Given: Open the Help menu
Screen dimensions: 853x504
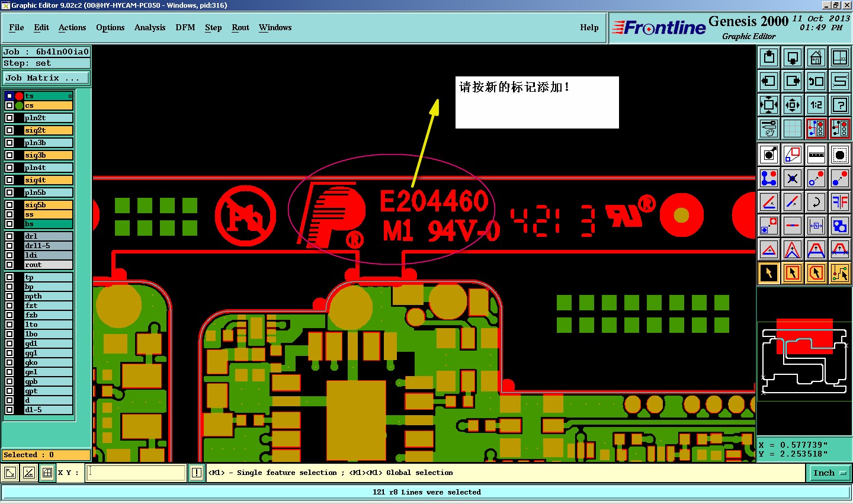Looking at the screenshot, I should pos(589,27).
